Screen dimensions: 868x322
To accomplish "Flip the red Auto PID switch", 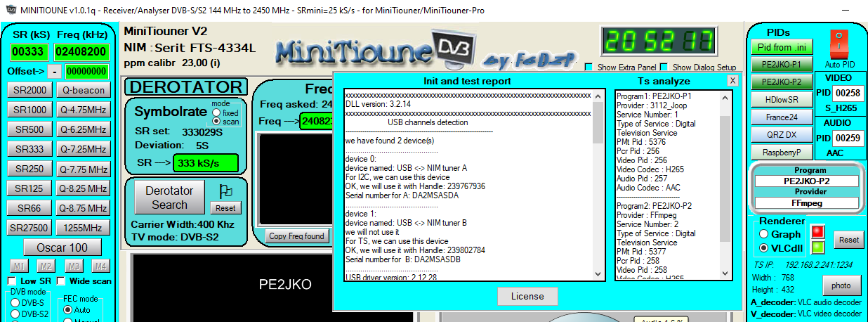I will point(841,44).
